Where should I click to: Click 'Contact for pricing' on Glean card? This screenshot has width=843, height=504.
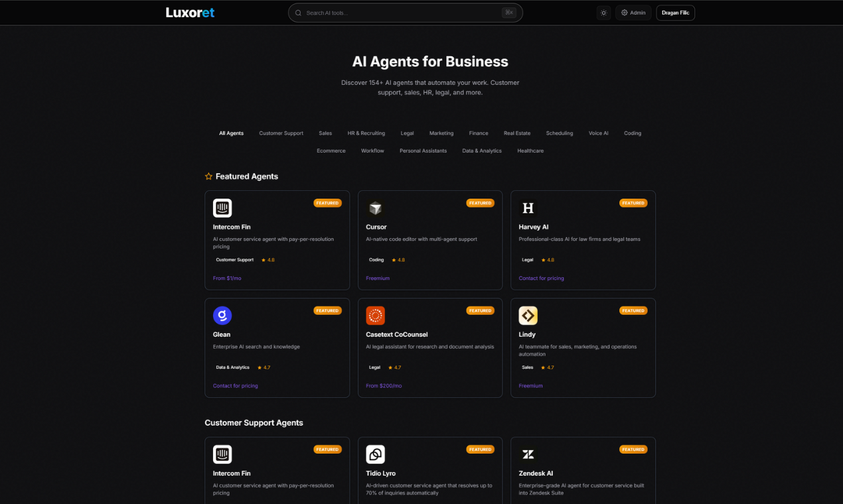(236, 386)
